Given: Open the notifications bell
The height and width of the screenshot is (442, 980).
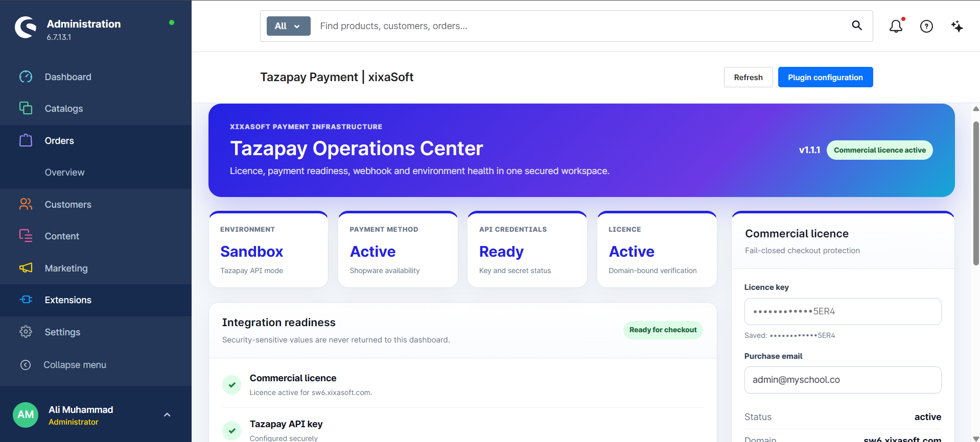Looking at the screenshot, I should tap(896, 26).
